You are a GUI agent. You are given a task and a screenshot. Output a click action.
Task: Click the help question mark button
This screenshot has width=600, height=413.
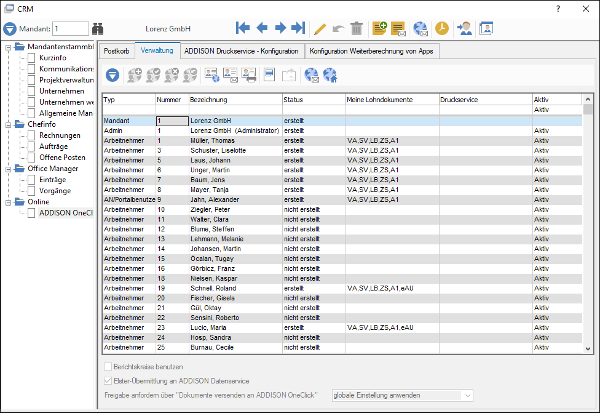(558, 9)
